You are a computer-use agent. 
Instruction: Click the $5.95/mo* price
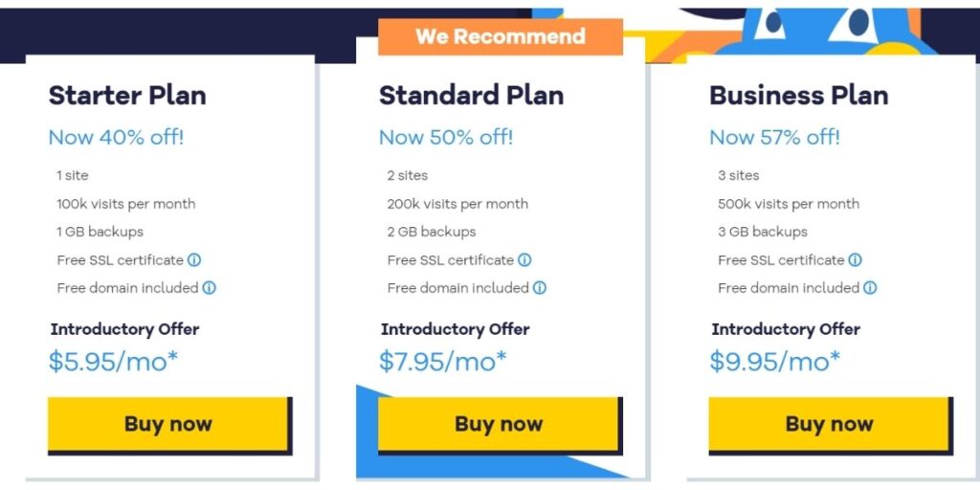click(x=113, y=362)
